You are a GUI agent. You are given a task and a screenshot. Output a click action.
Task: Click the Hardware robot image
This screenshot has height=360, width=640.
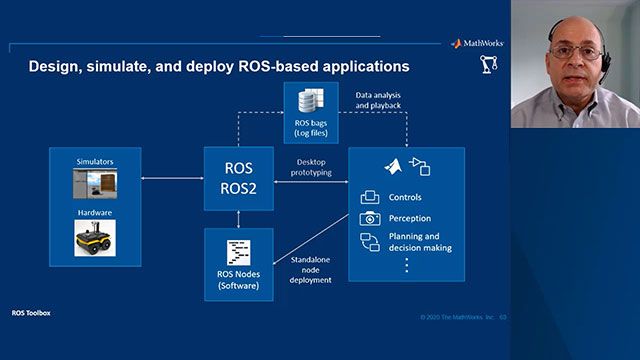tap(95, 238)
